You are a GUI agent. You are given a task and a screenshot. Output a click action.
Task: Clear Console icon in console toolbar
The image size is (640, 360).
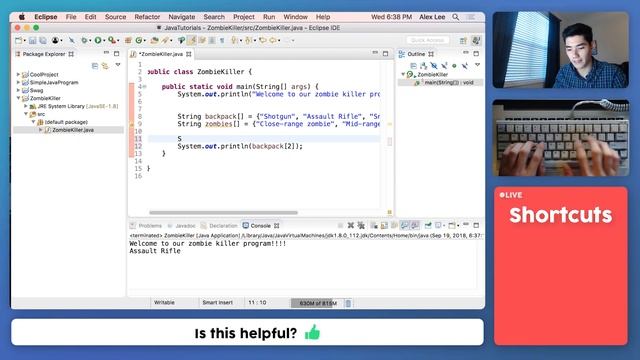tap(374, 225)
